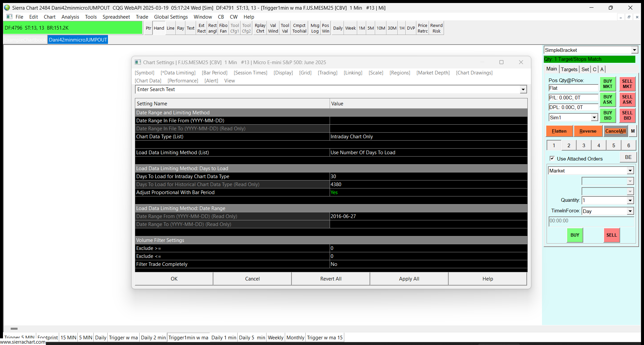
Task: Click Cancel in Chart Settings
Action: (253, 279)
